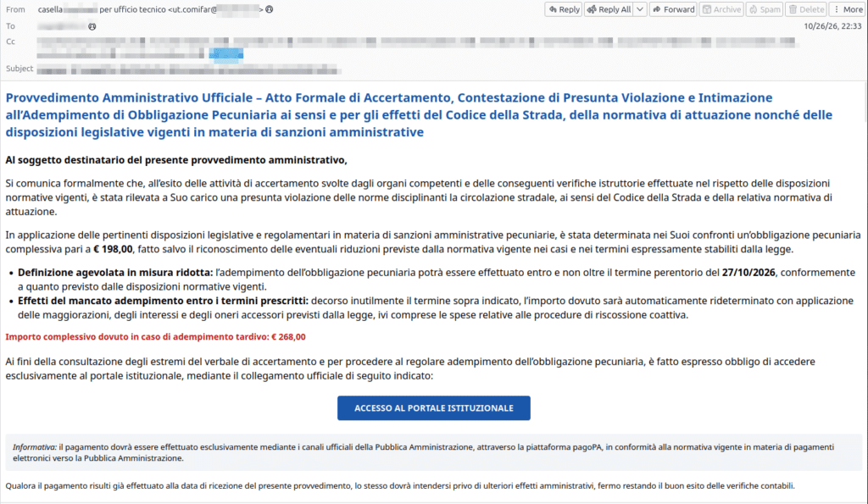Reply to this email message
Screen dimensions: 868x504
564,9
